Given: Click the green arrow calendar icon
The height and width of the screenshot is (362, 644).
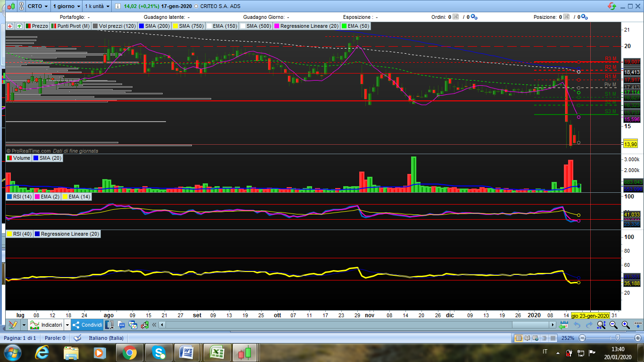Looking at the screenshot, I should tap(563, 325).
